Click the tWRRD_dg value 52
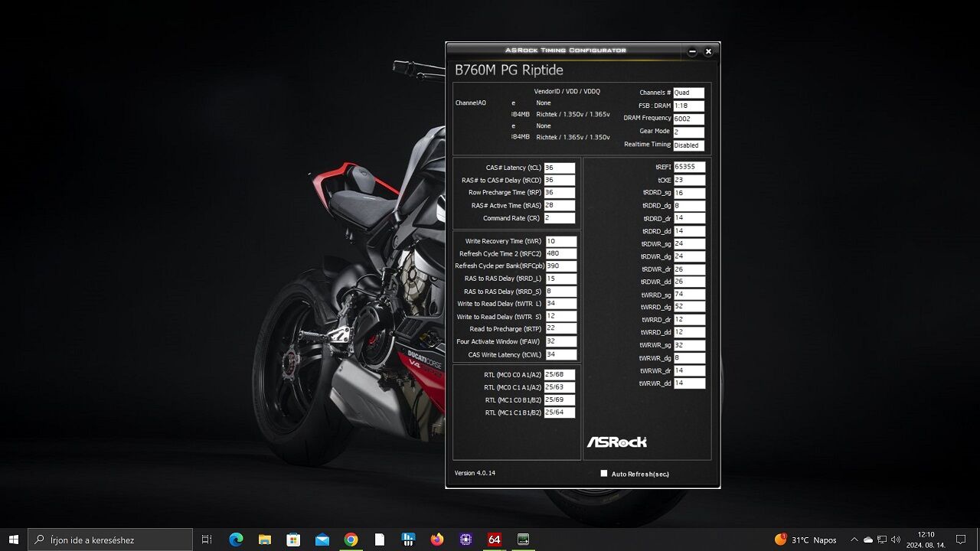980x551 pixels. pos(690,307)
